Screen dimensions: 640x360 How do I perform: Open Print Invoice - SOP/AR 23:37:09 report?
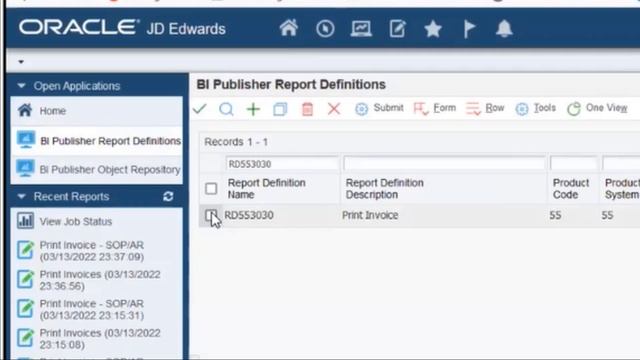[91, 251]
